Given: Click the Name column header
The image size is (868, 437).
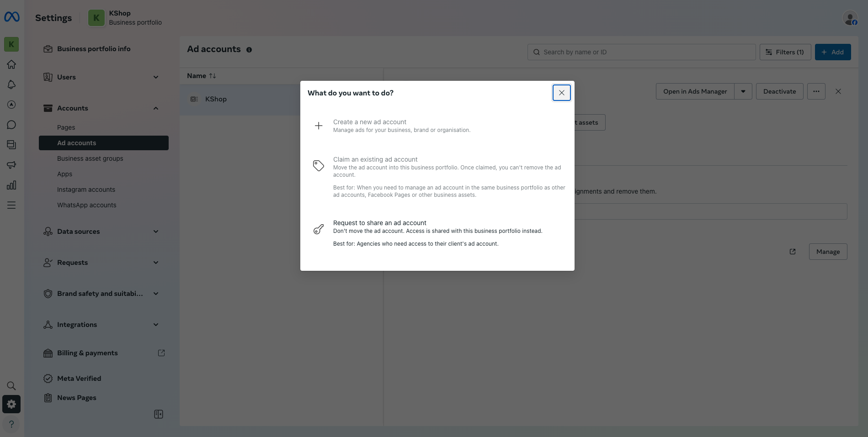Looking at the screenshot, I should coord(197,76).
